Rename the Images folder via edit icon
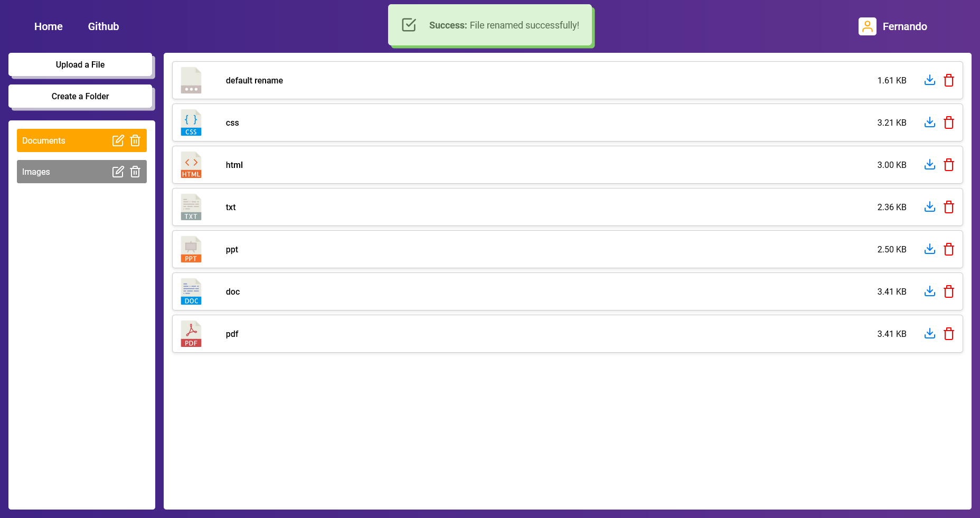This screenshot has width=980, height=518. (x=118, y=172)
